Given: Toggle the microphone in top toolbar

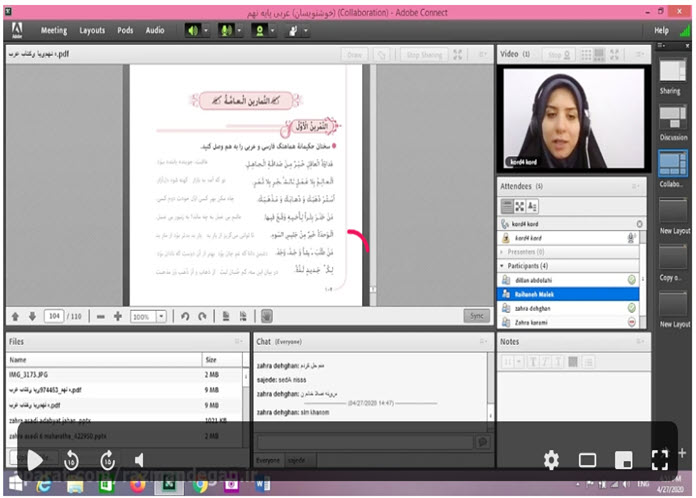Looking at the screenshot, I should tap(226, 30).
